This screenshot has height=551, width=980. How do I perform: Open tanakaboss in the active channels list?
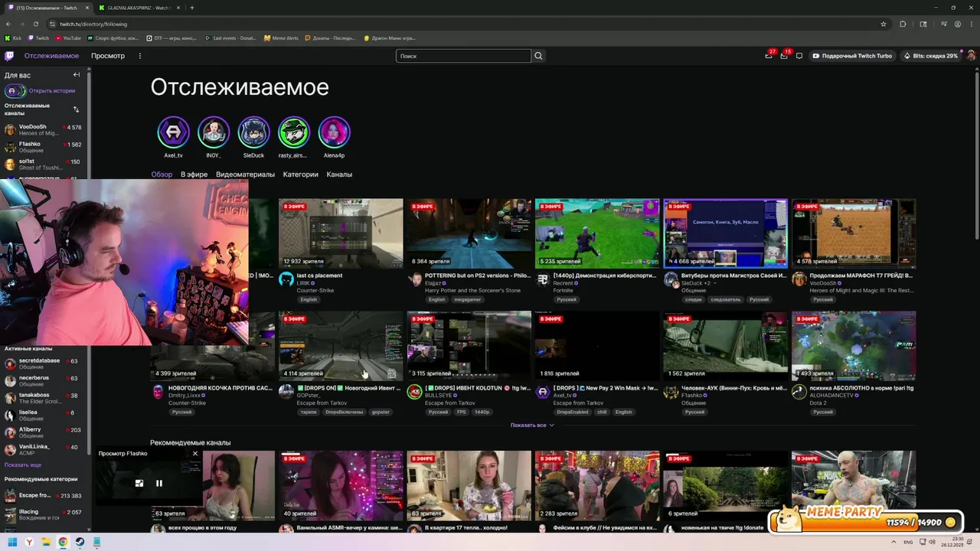pyautogui.click(x=44, y=398)
